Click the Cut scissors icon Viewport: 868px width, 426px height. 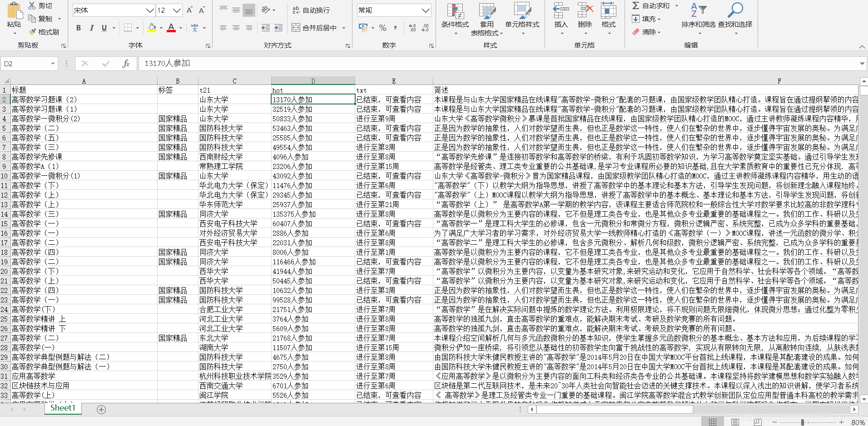[32, 5]
